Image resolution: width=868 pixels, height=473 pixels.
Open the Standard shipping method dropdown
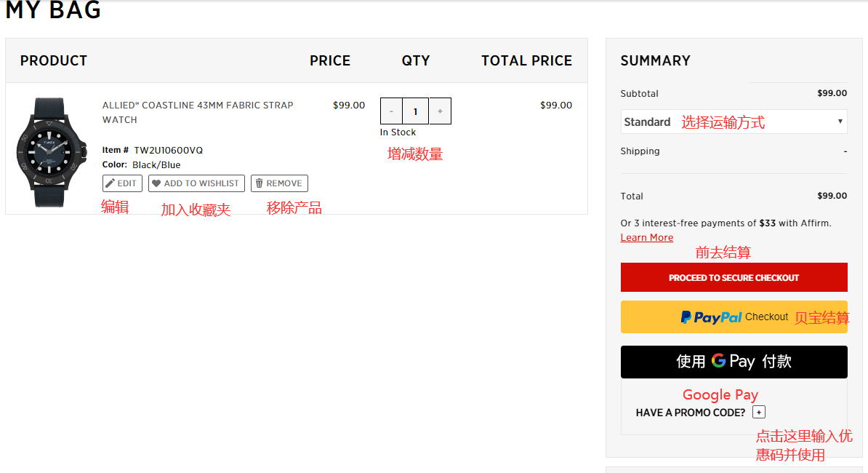click(x=734, y=122)
